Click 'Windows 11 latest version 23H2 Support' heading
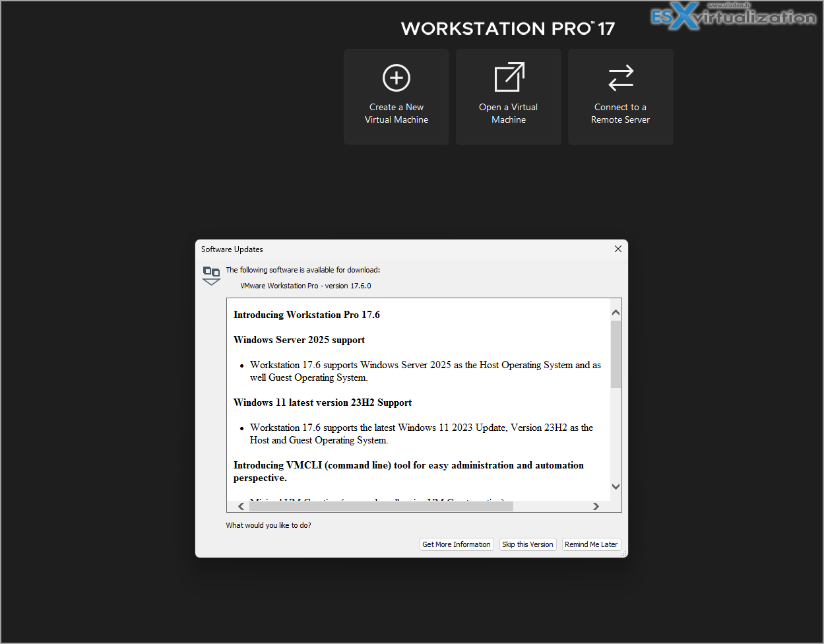The image size is (824, 644). pos(323,402)
